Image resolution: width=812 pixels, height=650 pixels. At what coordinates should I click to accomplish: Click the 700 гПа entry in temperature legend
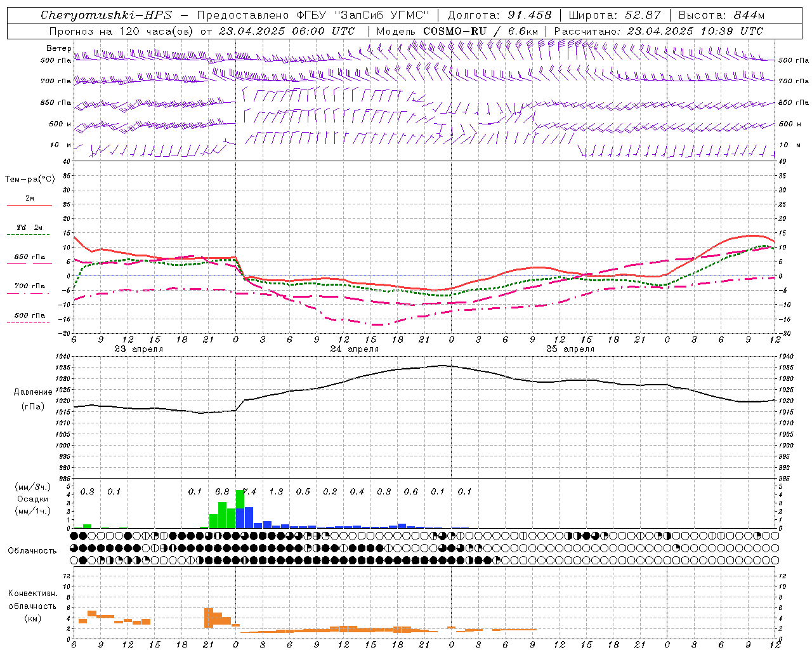(29, 286)
